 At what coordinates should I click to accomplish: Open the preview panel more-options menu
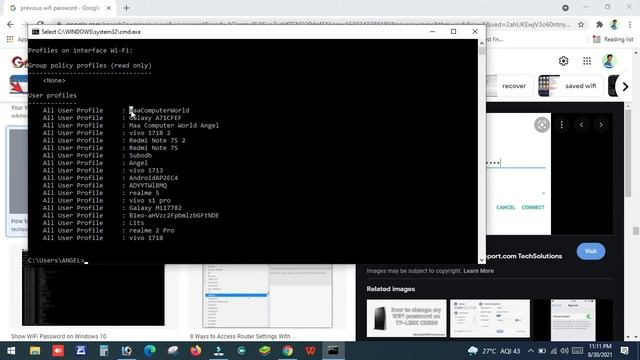click(x=562, y=124)
